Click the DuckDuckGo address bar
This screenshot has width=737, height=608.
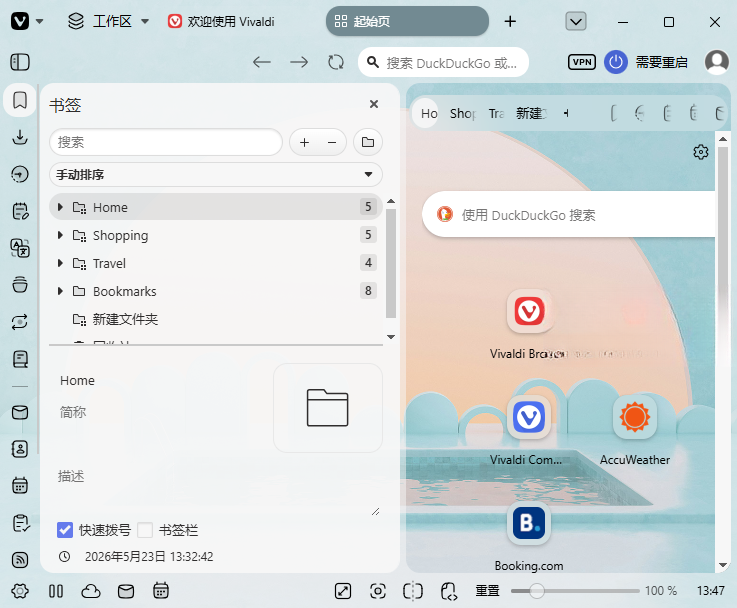pyautogui.click(x=443, y=62)
